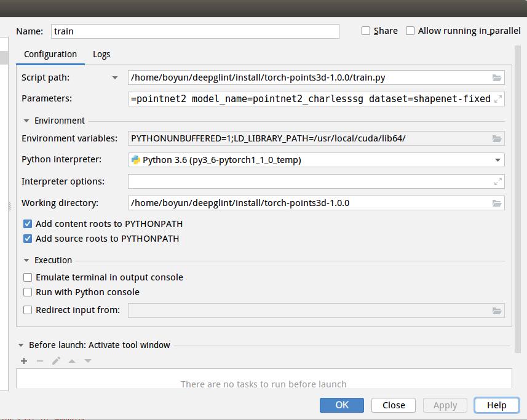Image resolution: width=527 pixels, height=420 pixels.
Task: Enable Emulate terminal in output console
Action: click(28, 277)
